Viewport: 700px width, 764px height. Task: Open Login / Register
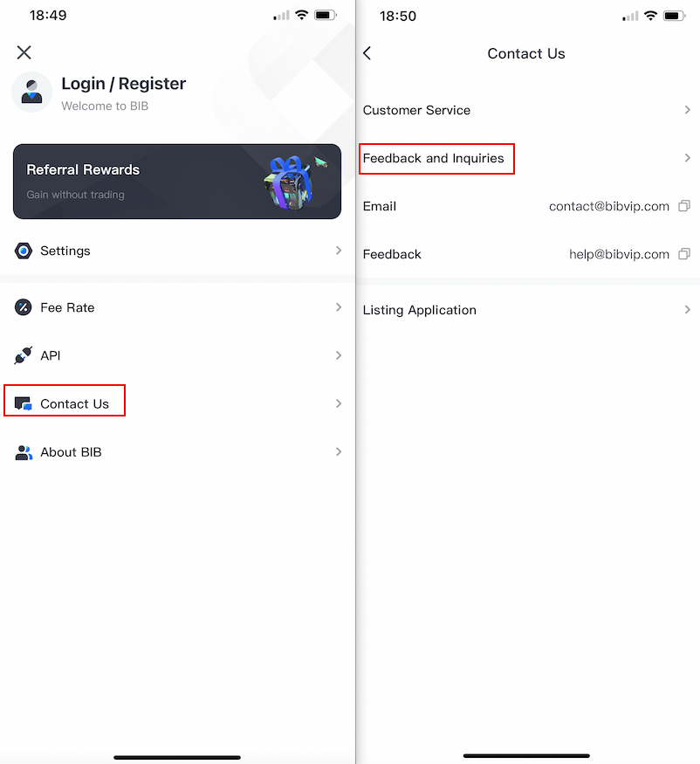123,84
